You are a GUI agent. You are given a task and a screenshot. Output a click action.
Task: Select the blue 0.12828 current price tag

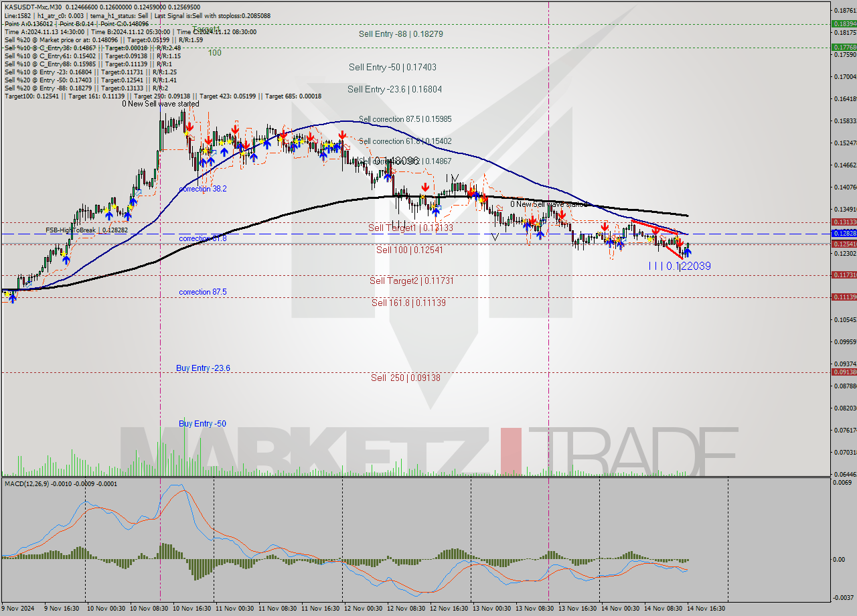pyautogui.click(x=844, y=233)
